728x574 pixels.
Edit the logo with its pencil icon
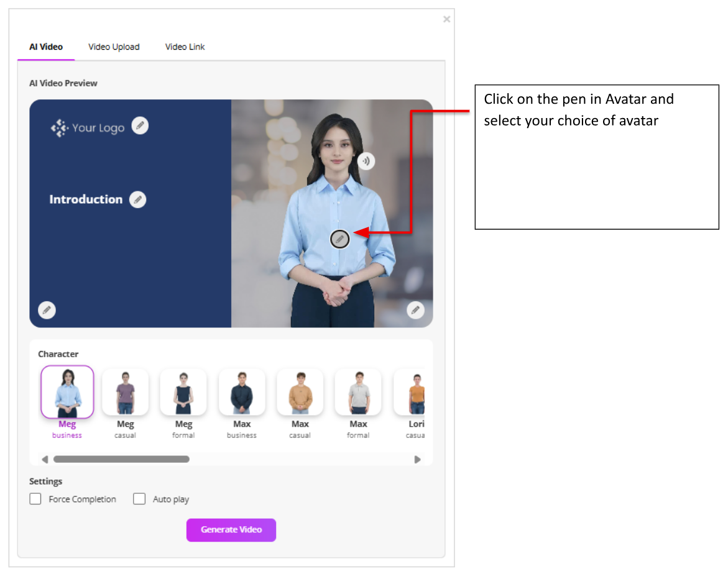click(x=140, y=125)
